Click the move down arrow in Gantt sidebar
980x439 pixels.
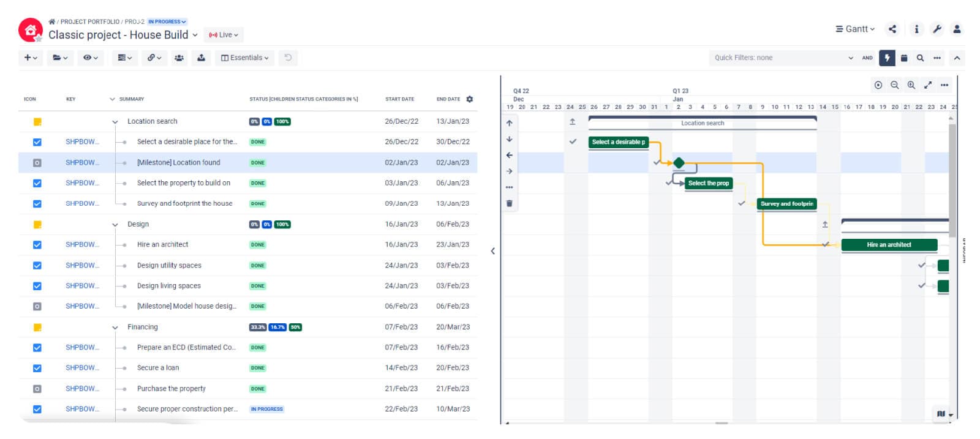click(x=510, y=139)
